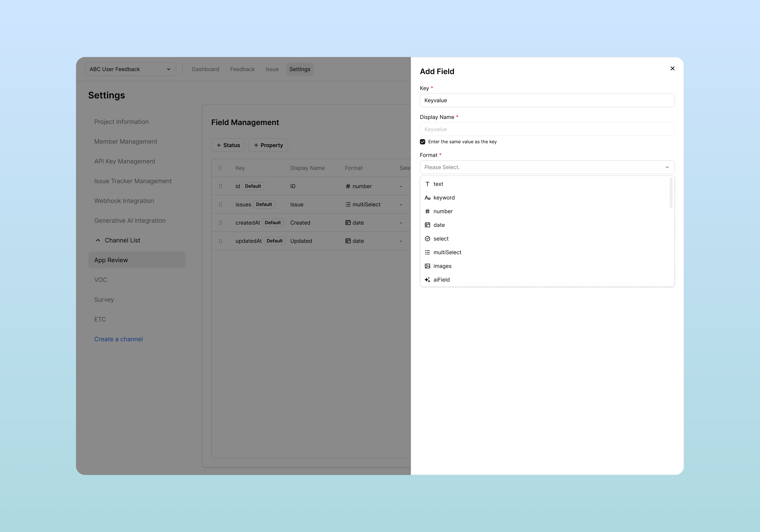Select Member Management in sidebar
760x532 pixels.
point(125,142)
